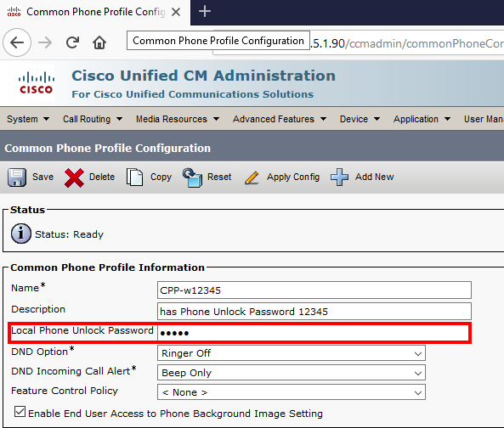Reload the page with refresh icon

[x=72, y=42]
